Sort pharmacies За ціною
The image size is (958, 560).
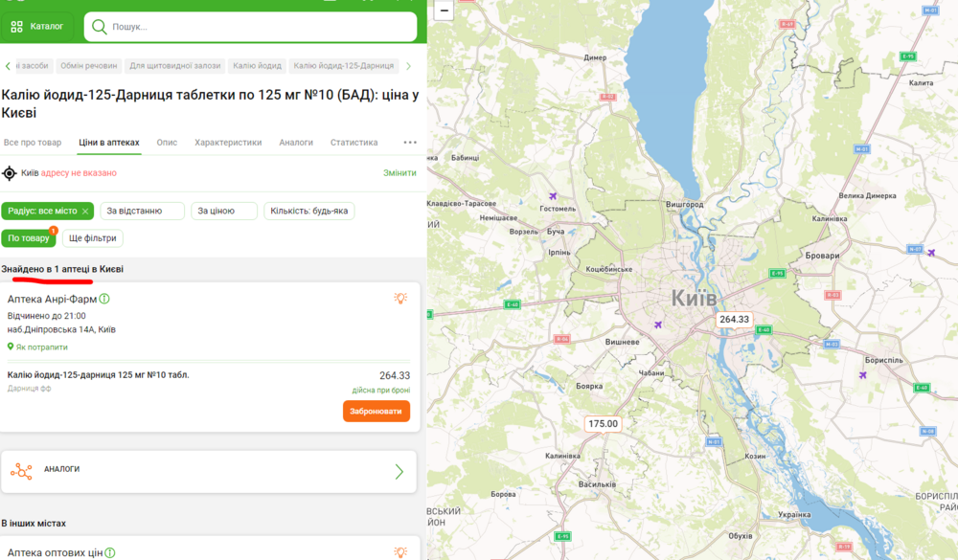point(223,211)
